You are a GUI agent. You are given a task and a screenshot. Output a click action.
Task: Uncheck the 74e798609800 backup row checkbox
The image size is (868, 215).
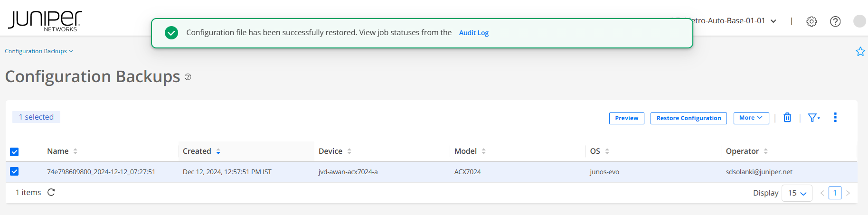pos(14,171)
